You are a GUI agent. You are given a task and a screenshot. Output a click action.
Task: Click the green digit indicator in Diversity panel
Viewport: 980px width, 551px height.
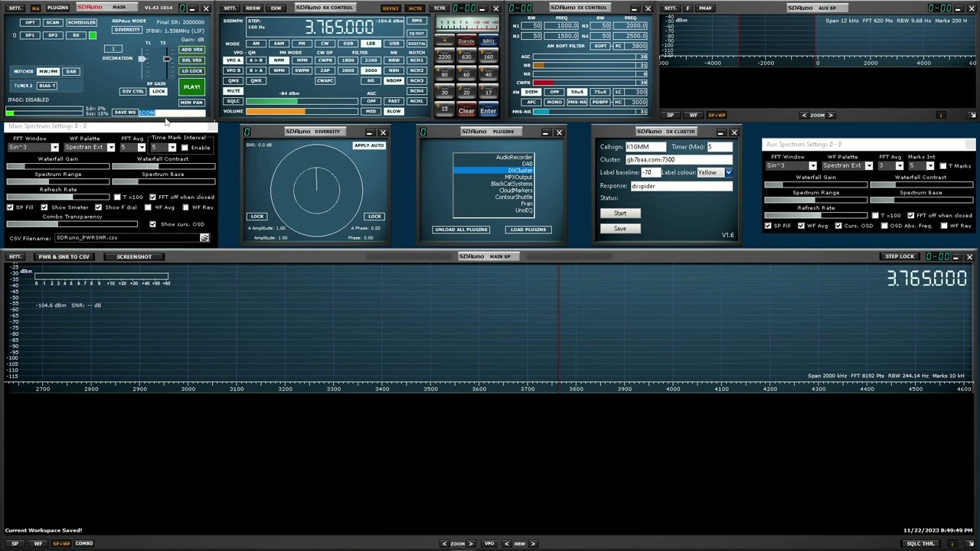click(x=247, y=132)
